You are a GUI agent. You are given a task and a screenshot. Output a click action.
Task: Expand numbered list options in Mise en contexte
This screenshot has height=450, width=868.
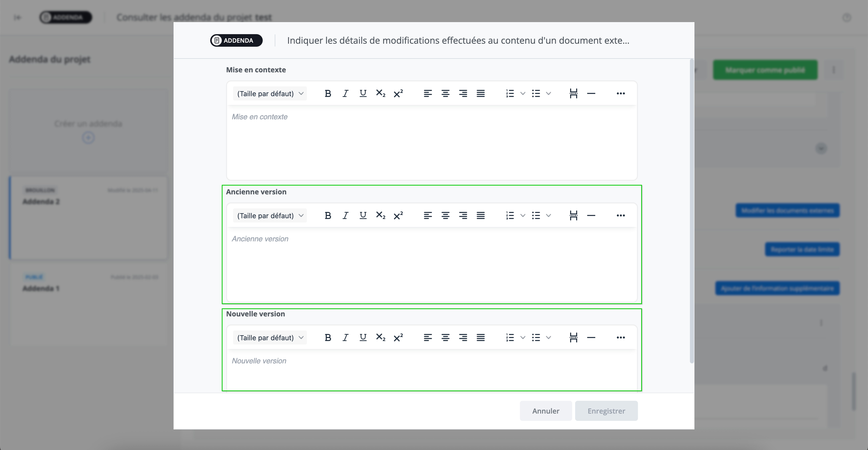(523, 94)
